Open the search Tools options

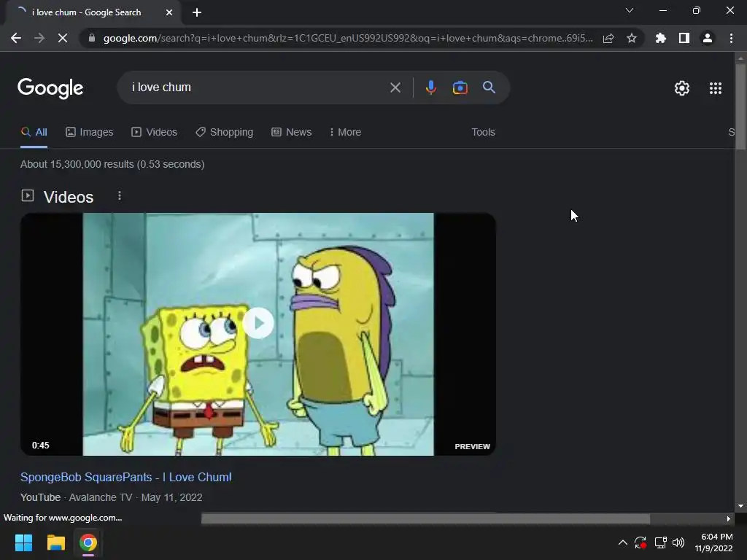(x=483, y=133)
